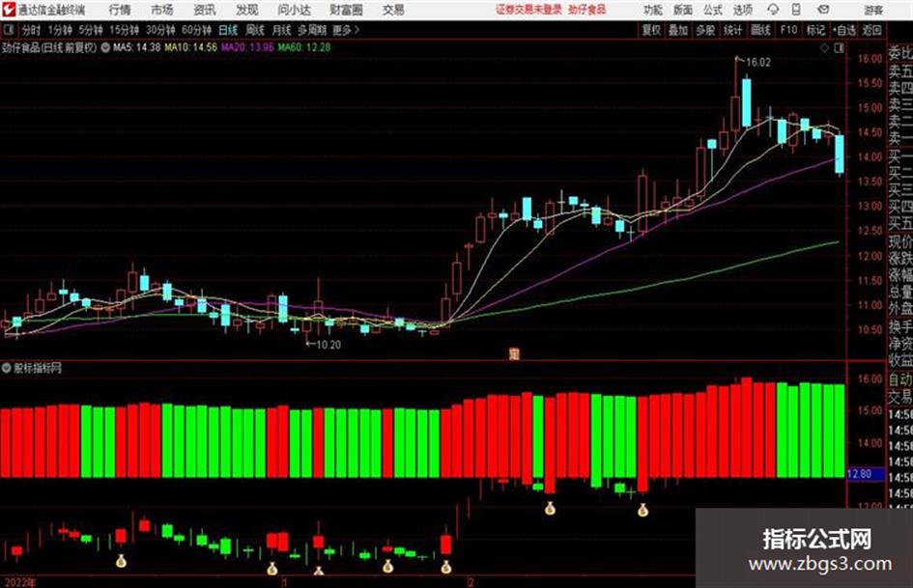The image size is (913, 588).
Task: Click the diamond icon above the price axis
Action: point(824,48)
